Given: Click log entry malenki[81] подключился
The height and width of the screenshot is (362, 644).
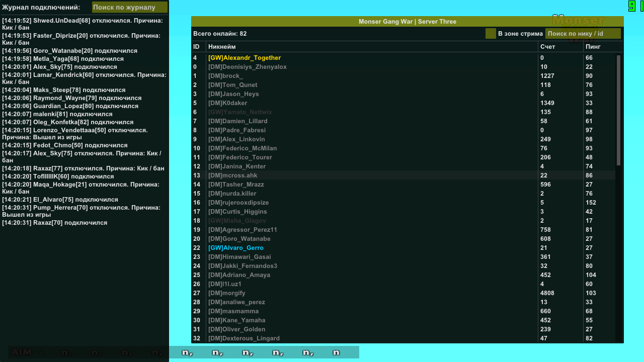Looking at the screenshot, I should [x=57, y=114].
